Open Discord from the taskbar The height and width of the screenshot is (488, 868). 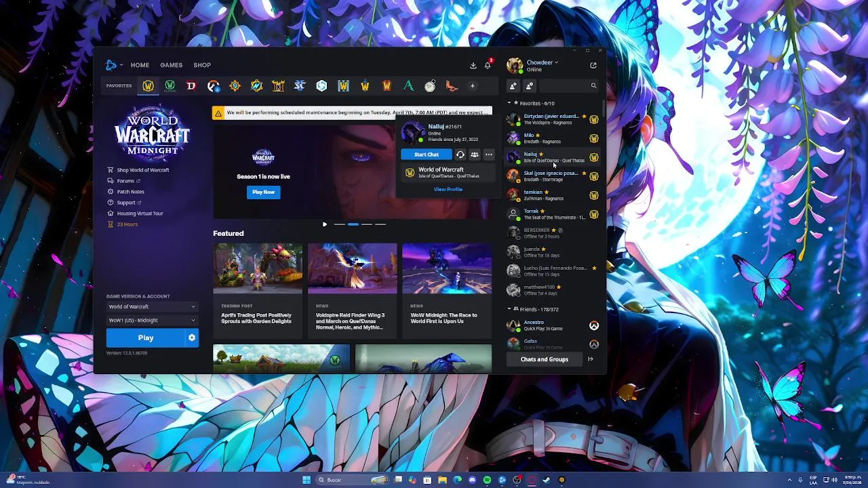[472, 480]
